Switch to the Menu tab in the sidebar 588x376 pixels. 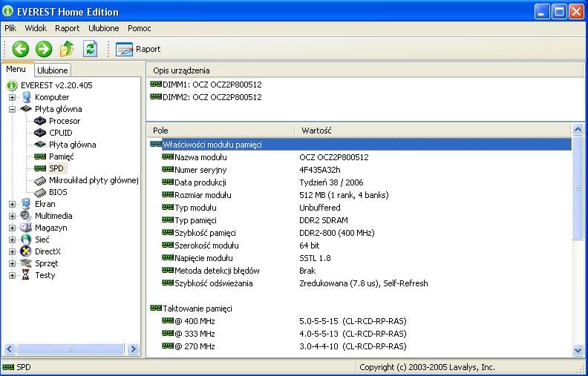16,69
